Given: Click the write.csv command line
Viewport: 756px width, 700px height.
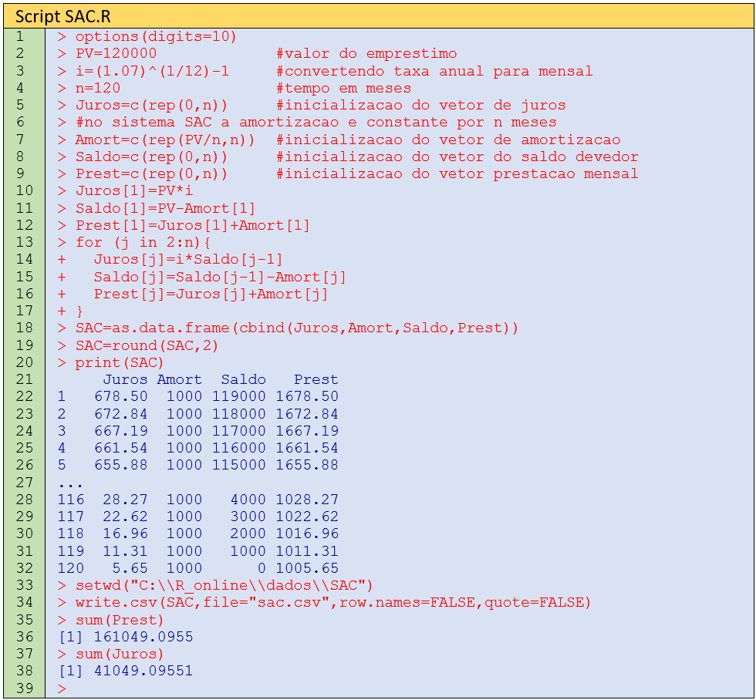Looking at the screenshot, I should point(332,602).
